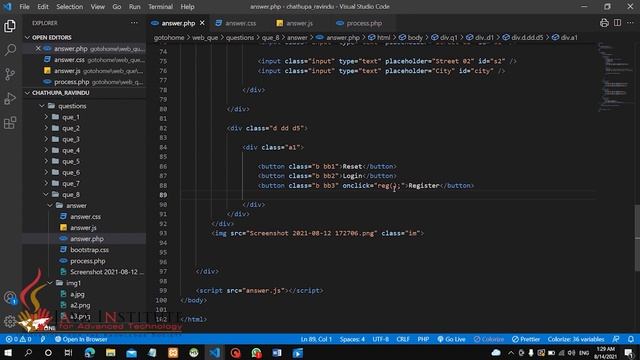
Task: Click the print icon in editor toolbar
Action: (x=604, y=23)
